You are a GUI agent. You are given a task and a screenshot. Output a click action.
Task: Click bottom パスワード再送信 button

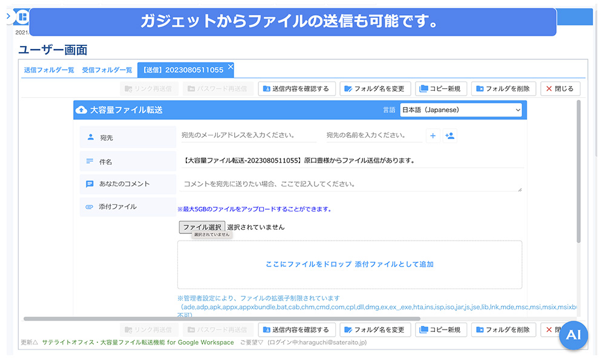(218, 330)
